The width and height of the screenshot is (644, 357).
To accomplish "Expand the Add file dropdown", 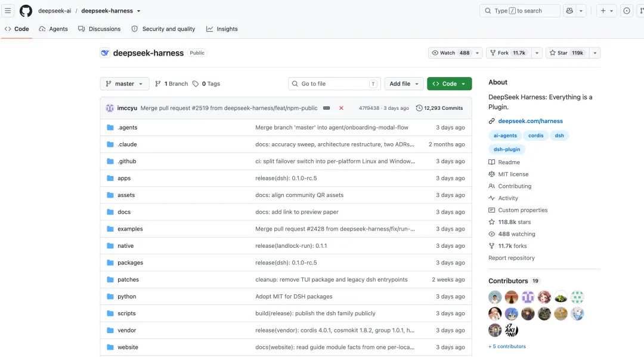I will [x=404, y=84].
